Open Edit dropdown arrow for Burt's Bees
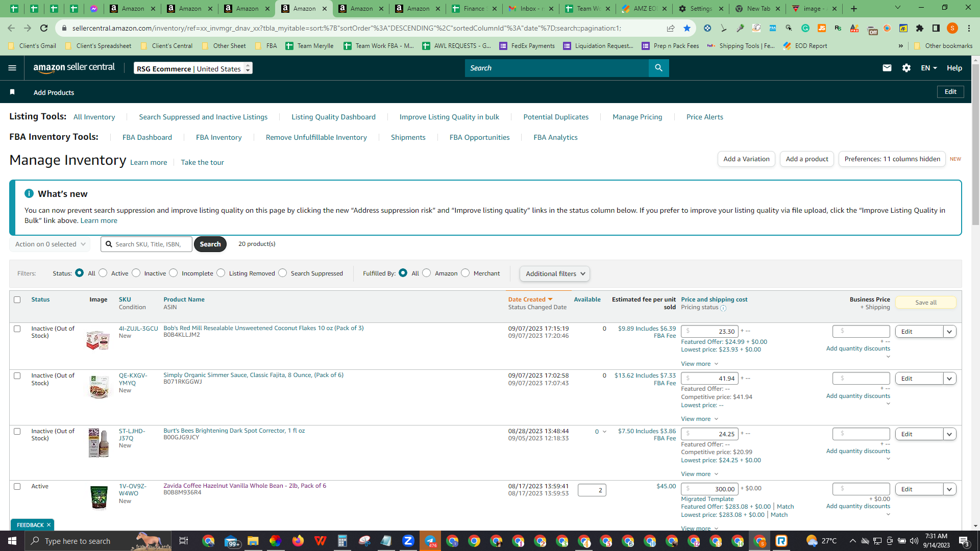The width and height of the screenshot is (980, 551). [949, 434]
